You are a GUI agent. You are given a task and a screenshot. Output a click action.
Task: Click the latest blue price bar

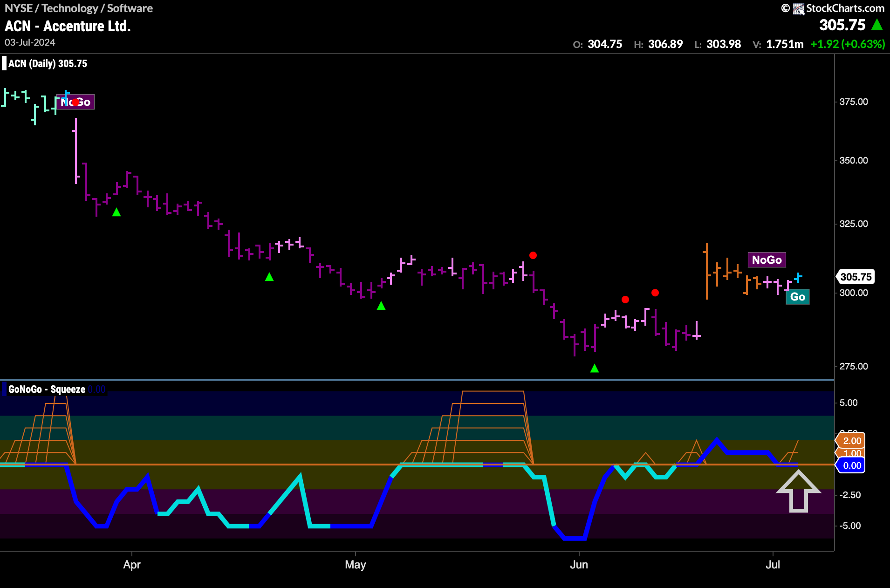pyautogui.click(x=799, y=278)
